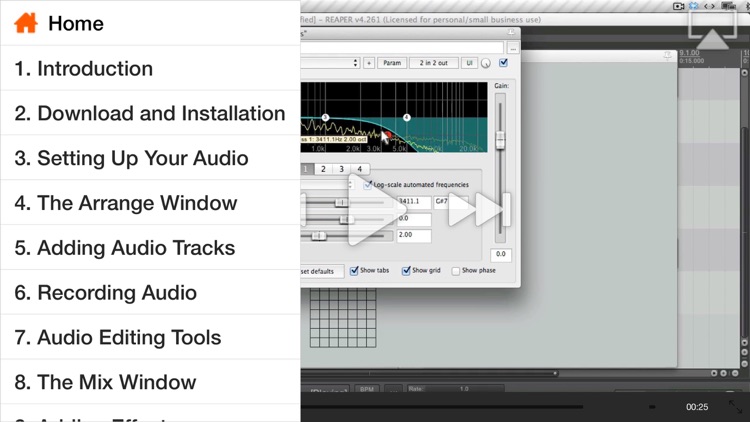Open the Param menu button

coord(392,63)
